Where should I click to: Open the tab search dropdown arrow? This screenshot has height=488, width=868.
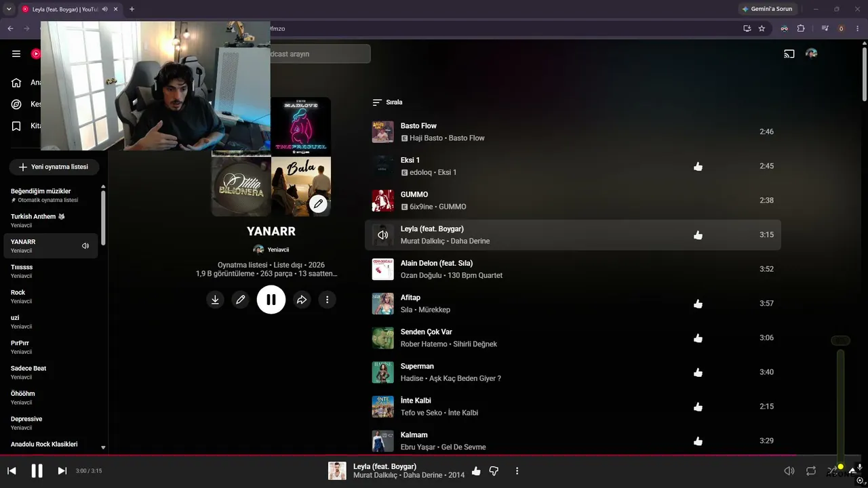(9, 9)
